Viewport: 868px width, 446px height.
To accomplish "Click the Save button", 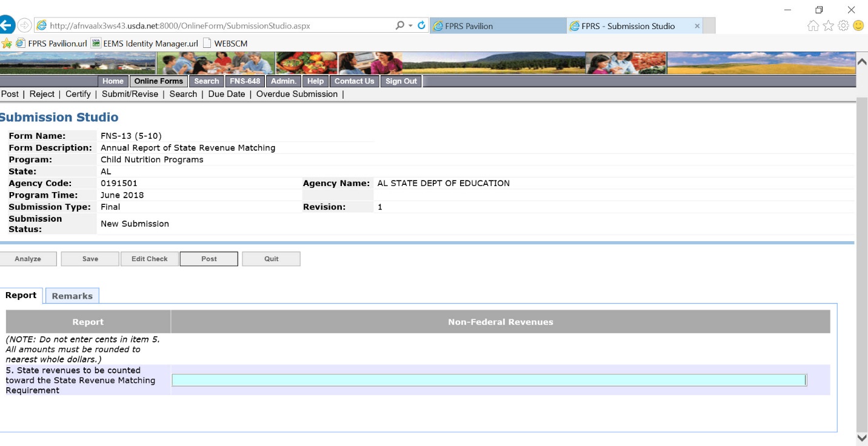I will pos(90,259).
